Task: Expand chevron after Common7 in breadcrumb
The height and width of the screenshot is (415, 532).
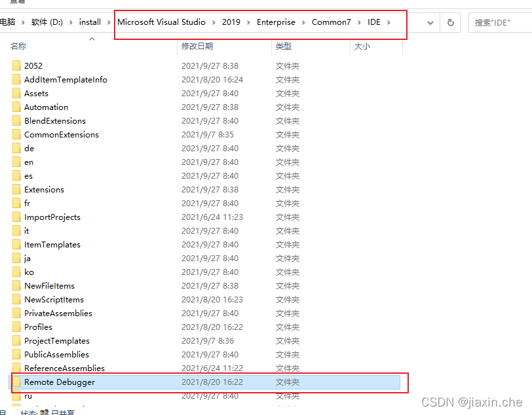Action: pyautogui.click(x=359, y=22)
